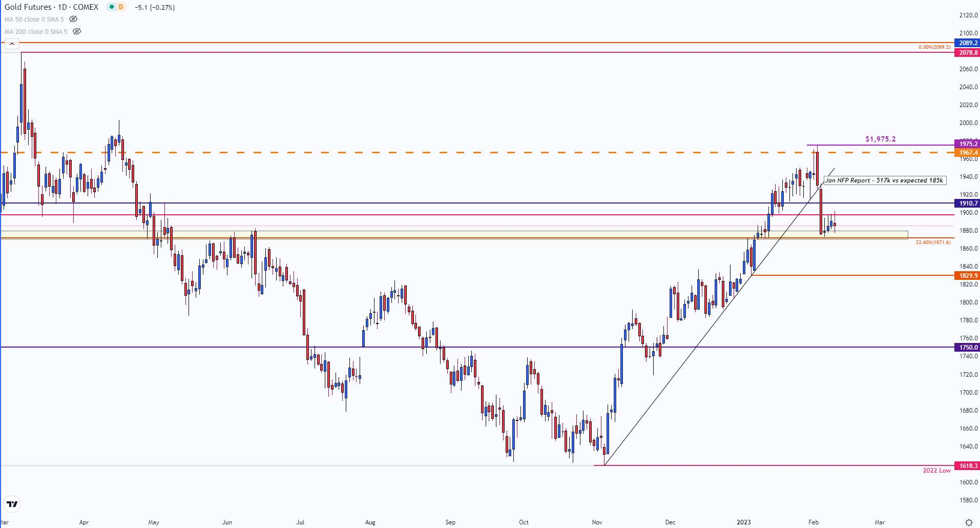Screen dimensions: 980x528
Task: Open chart settings gear icon
Action: coord(969,522)
